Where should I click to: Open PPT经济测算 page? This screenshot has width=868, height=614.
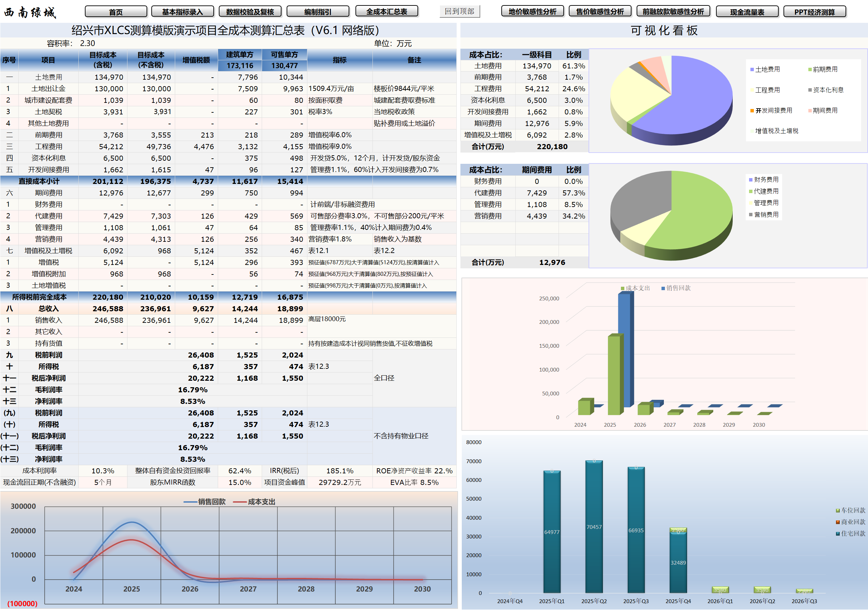point(814,12)
